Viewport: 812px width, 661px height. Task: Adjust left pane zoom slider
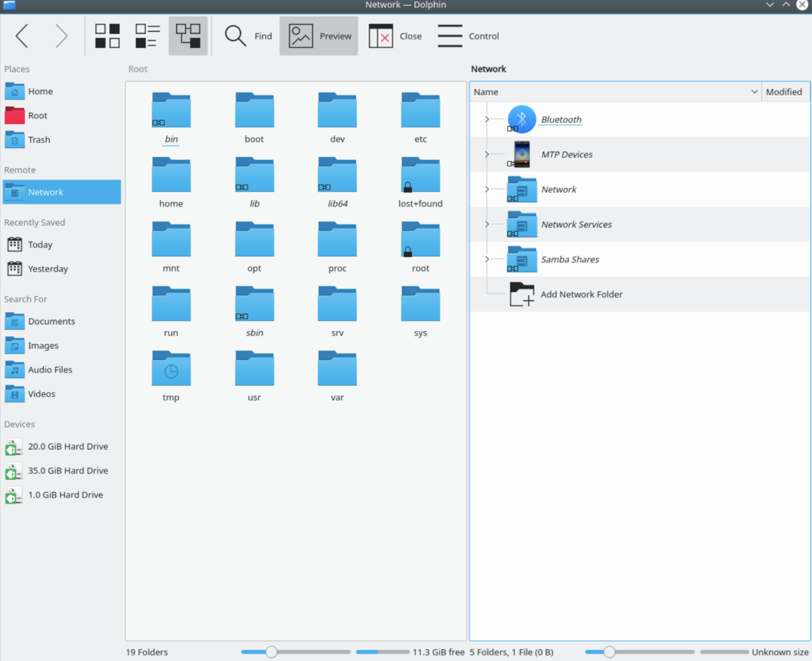tap(296, 652)
